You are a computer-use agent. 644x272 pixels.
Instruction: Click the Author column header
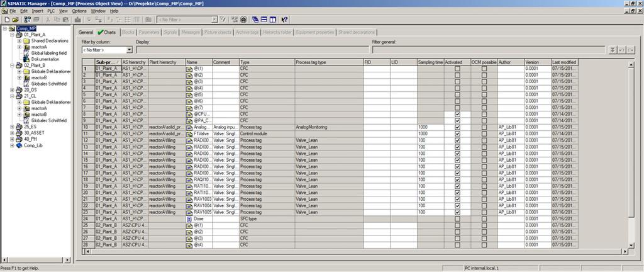(x=511, y=62)
